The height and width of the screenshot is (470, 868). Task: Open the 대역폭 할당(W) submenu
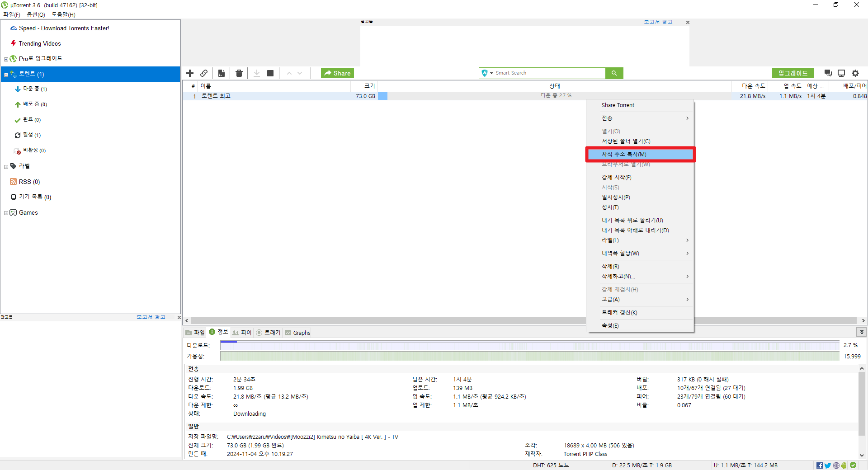[x=640, y=254]
